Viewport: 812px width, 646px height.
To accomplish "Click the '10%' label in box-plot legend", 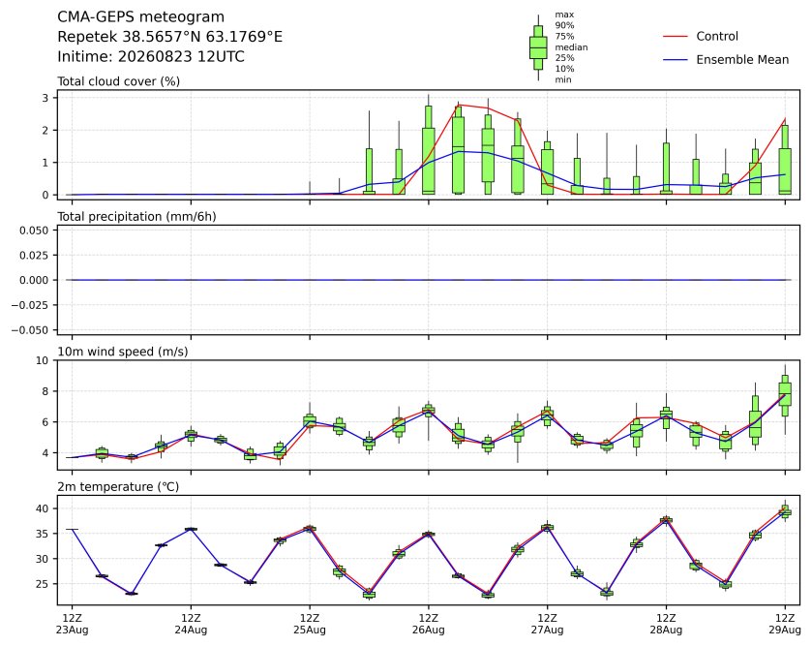I will (x=564, y=69).
